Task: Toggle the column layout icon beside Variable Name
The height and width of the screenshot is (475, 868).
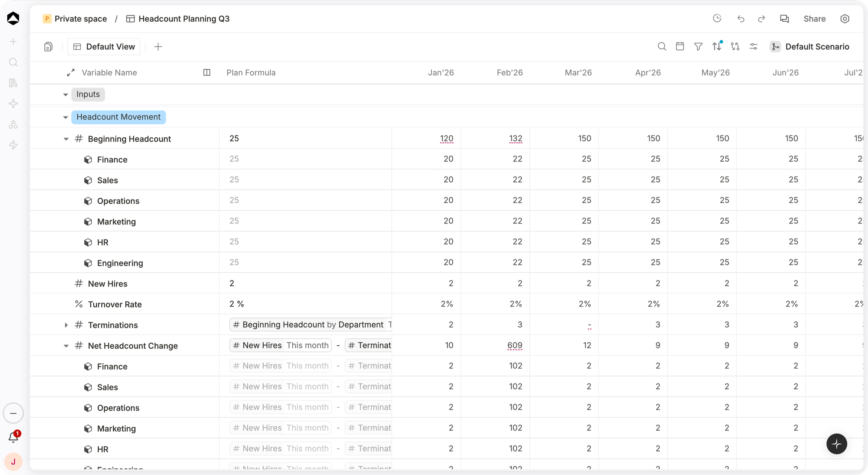Action: [x=206, y=72]
